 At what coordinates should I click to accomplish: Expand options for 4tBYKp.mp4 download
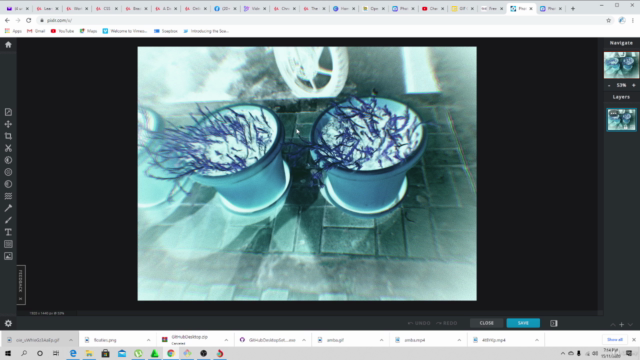pos(537,340)
